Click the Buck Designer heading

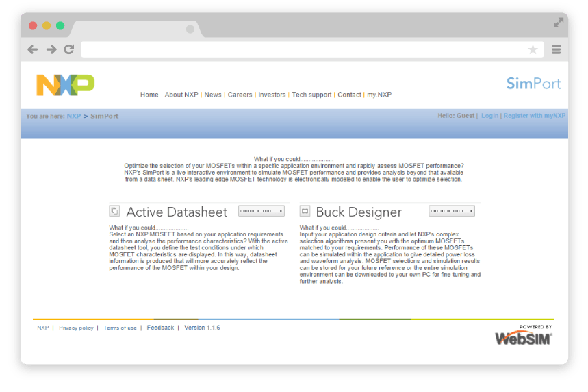[x=359, y=212]
